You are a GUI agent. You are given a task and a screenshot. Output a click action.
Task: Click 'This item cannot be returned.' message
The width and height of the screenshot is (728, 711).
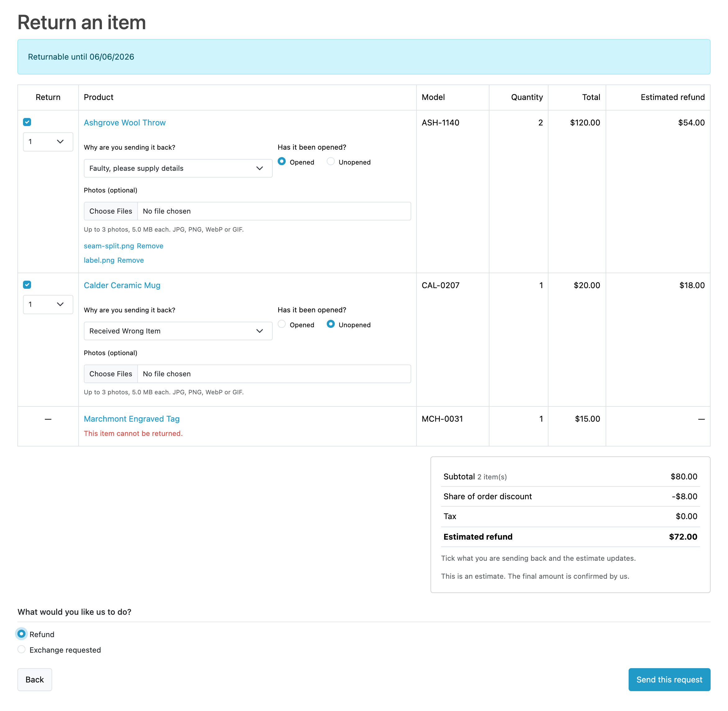[133, 433]
